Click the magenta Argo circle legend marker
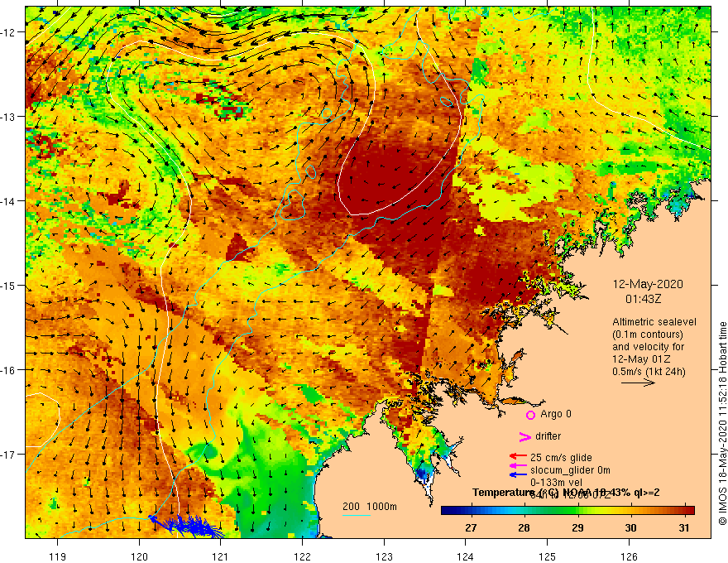The width and height of the screenshot is (728, 563). (x=530, y=415)
